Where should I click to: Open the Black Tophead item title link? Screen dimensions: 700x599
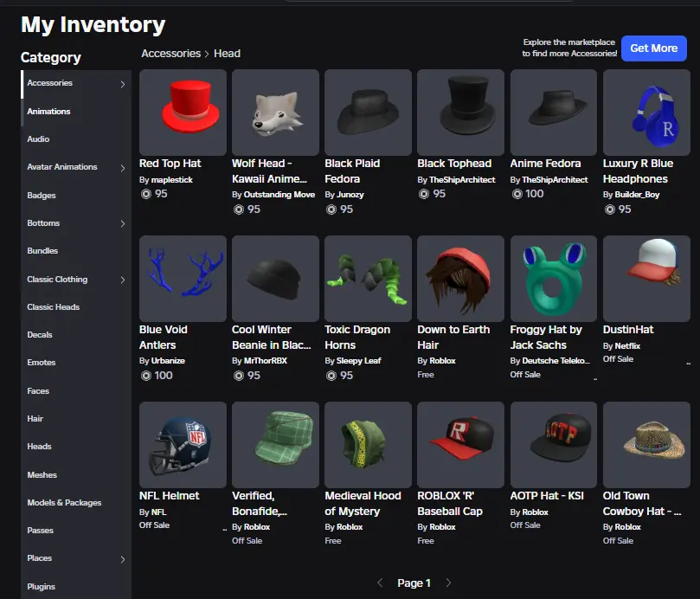454,164
